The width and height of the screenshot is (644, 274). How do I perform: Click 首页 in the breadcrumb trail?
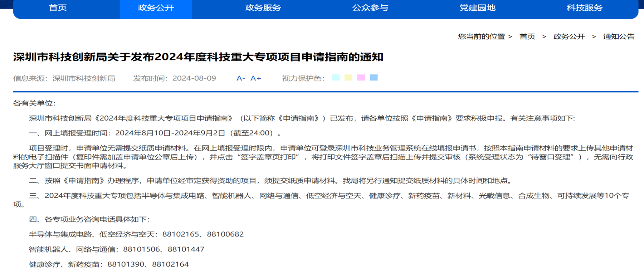(527, 36)
